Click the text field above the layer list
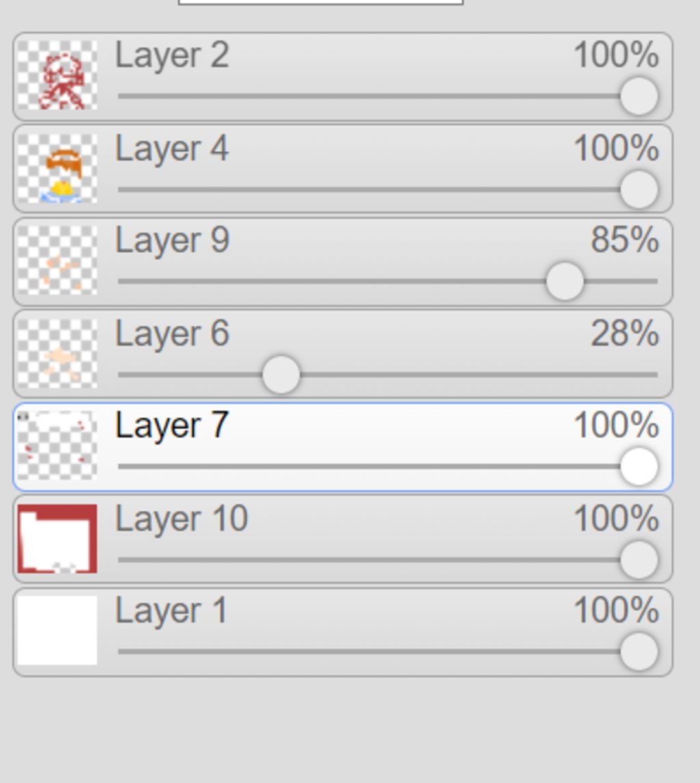700x783 pixels. click(x=320, y=2)
